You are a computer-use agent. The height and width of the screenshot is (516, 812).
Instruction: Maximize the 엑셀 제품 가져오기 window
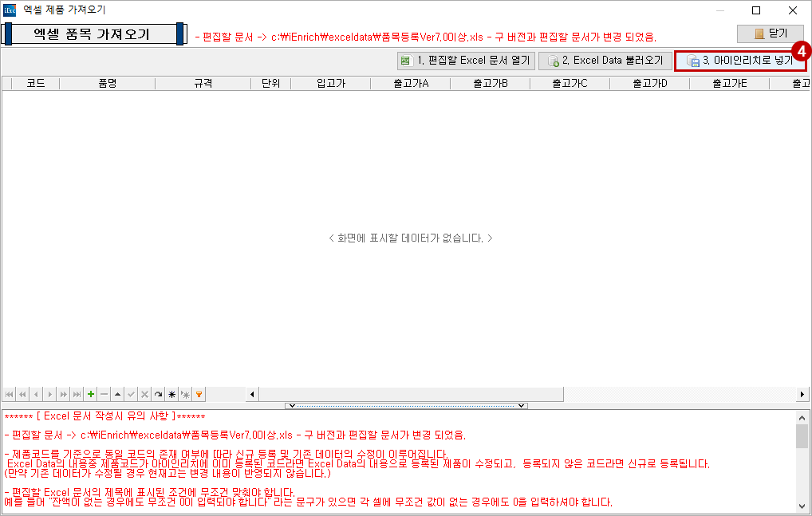coord(756,10)
